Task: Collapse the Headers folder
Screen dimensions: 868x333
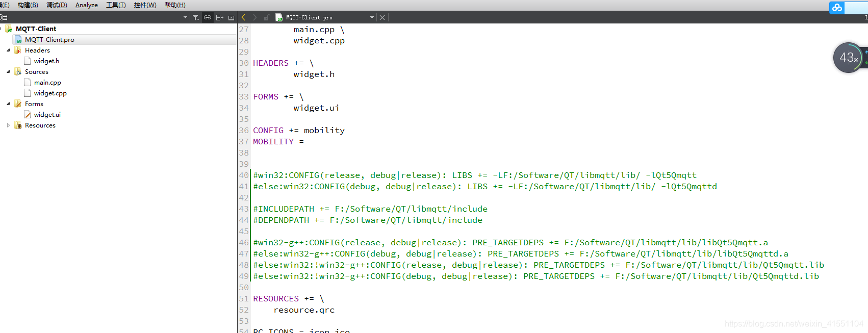Action: click(x=8, y=50)
